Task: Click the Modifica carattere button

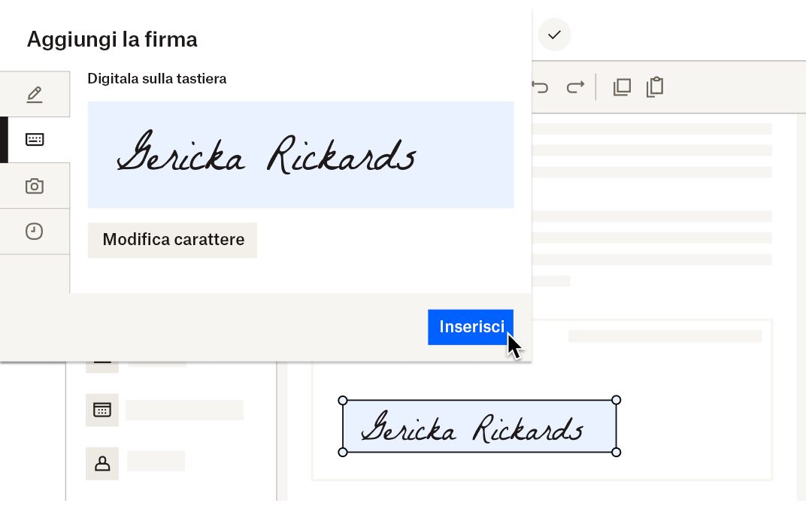Action: pyautogui.click(x=173, y=240)
